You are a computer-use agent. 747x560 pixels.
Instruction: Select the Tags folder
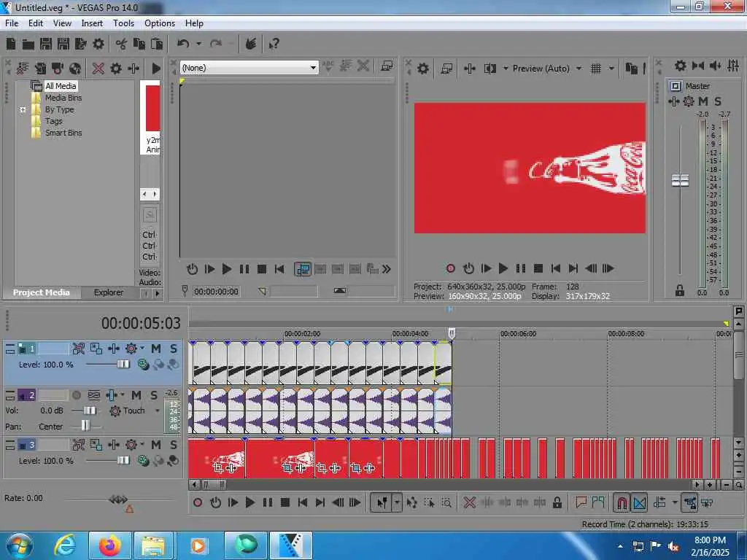(54, 121)
